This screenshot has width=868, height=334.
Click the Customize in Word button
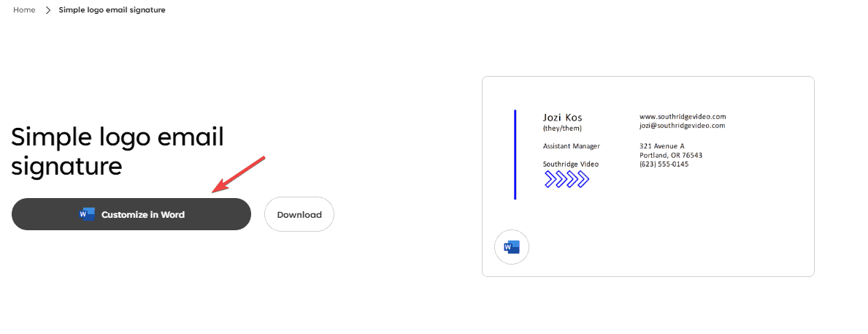[x=131, y=214]
